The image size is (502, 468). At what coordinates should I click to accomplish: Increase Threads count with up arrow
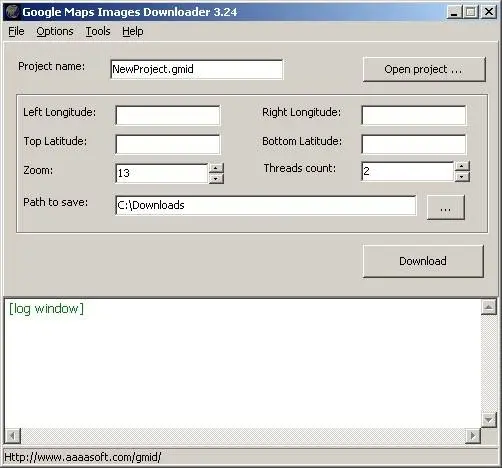coord(462,166)
